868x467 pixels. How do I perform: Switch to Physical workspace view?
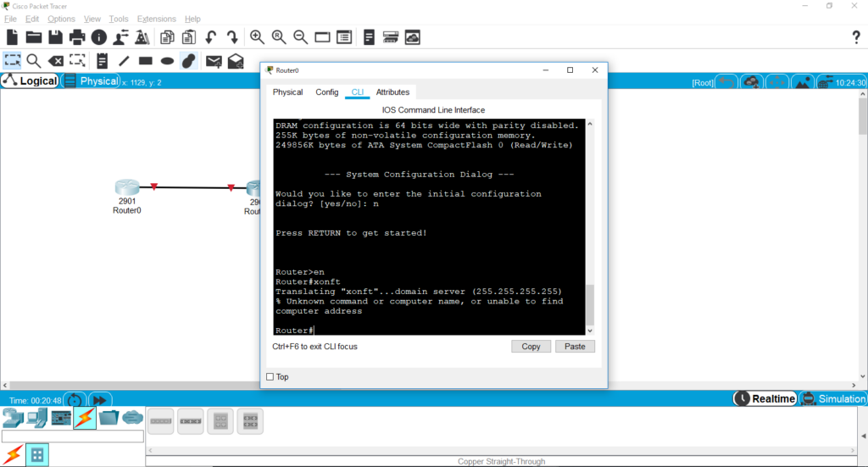tap(92, 81)
